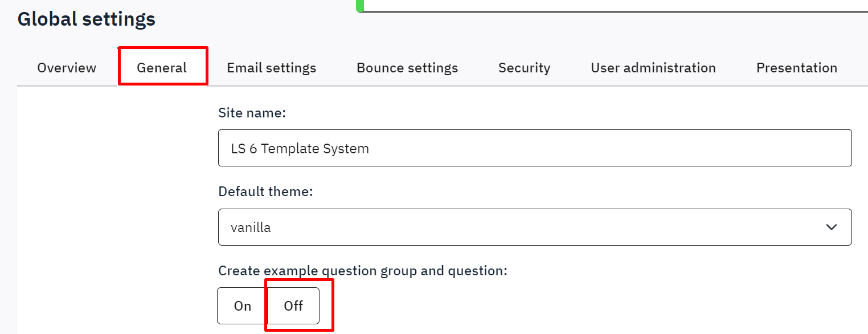This screenshot has height=334, width=868.
Task: Set example question group to Off
Action: (293, 306)
